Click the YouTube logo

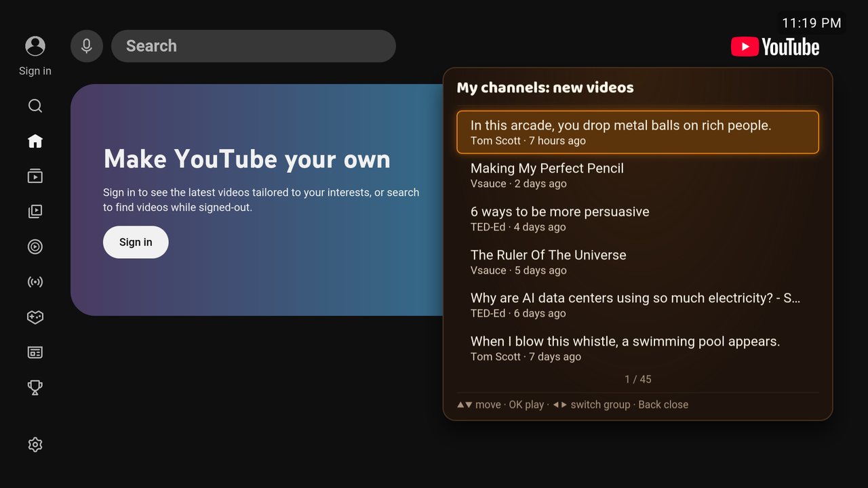click(x=775, y=47)
